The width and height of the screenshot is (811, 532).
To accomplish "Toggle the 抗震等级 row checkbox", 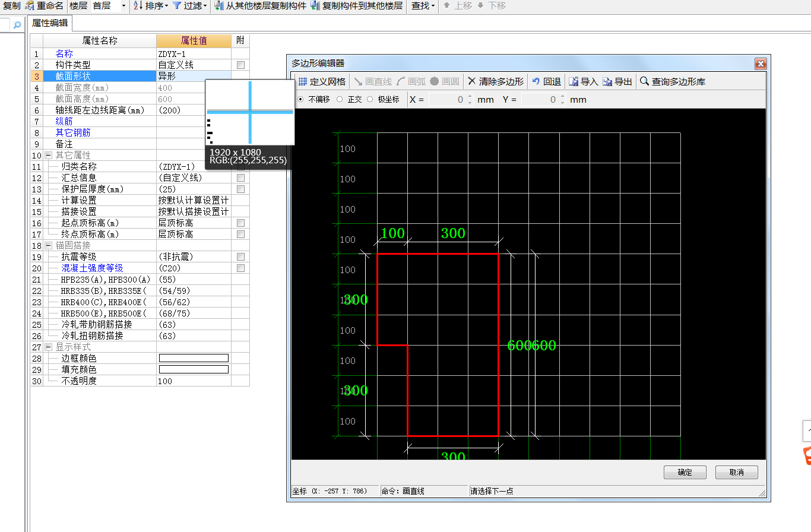I will [x=240, y=256].
